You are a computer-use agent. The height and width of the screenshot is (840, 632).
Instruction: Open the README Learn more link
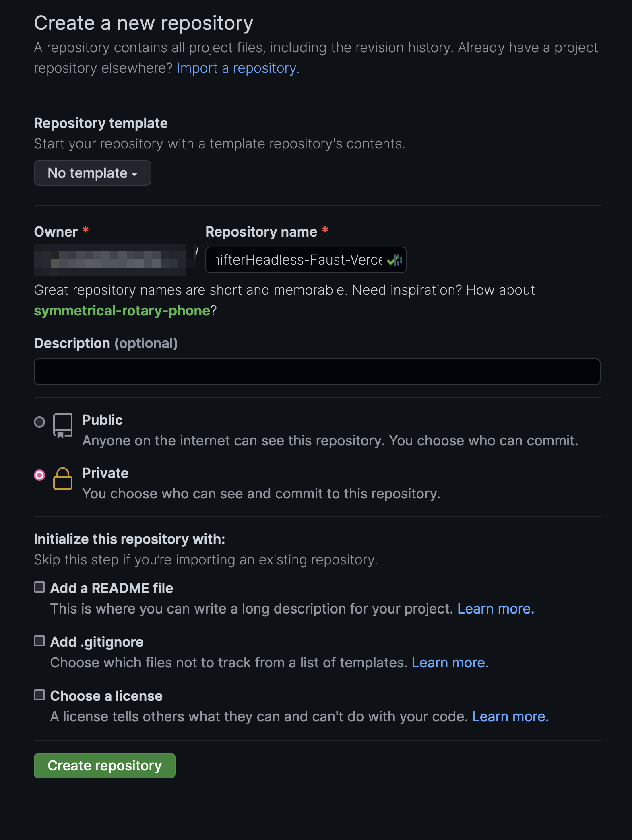[496, 609]
